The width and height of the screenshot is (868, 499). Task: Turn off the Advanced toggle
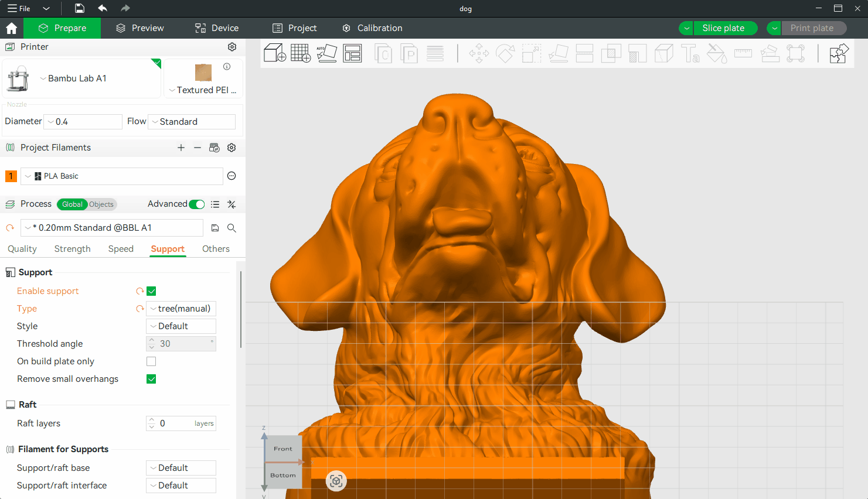click(x=197, y=204)
